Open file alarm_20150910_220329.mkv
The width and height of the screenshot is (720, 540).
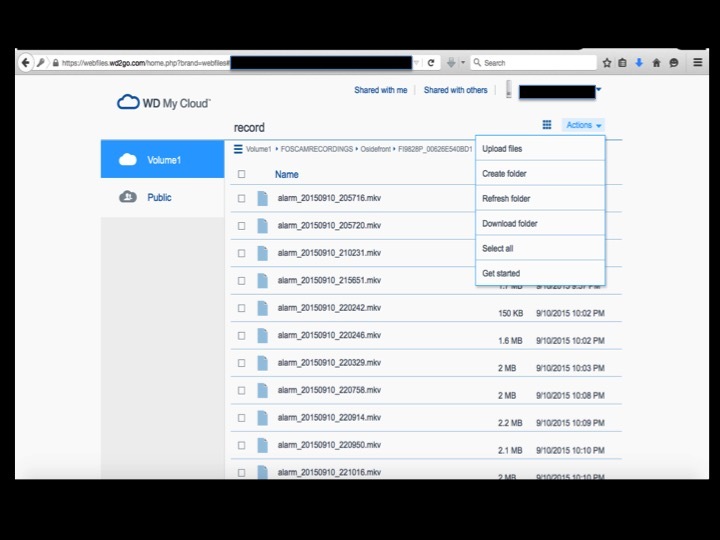coord(329,363)
